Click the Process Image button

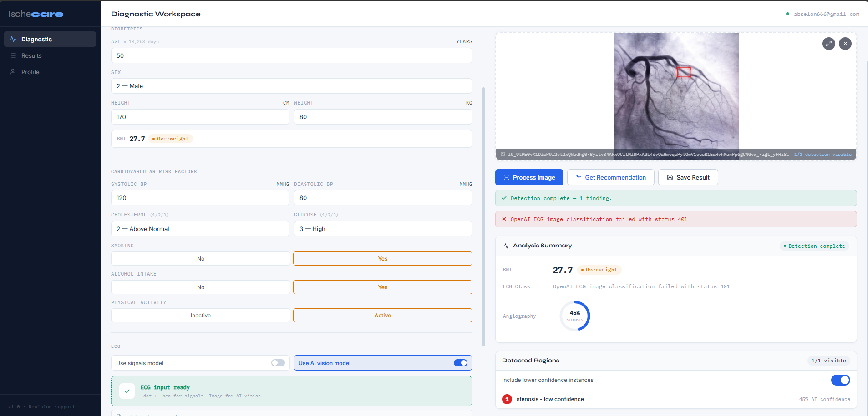point(529,177)
